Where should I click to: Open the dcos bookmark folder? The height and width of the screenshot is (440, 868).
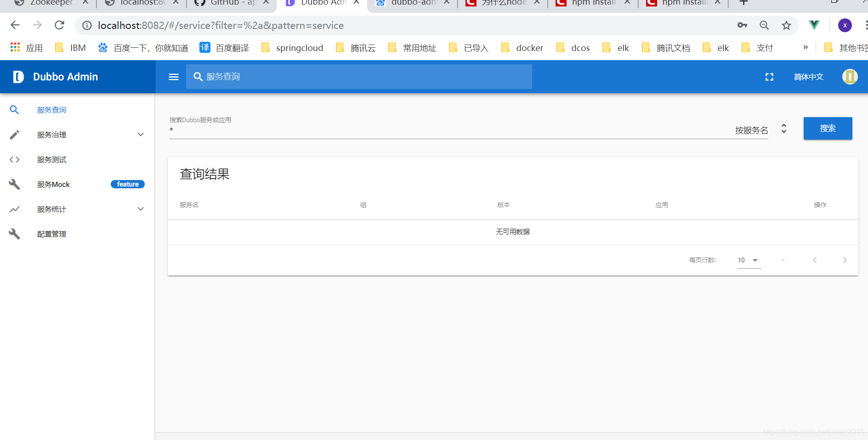point(573,48)
